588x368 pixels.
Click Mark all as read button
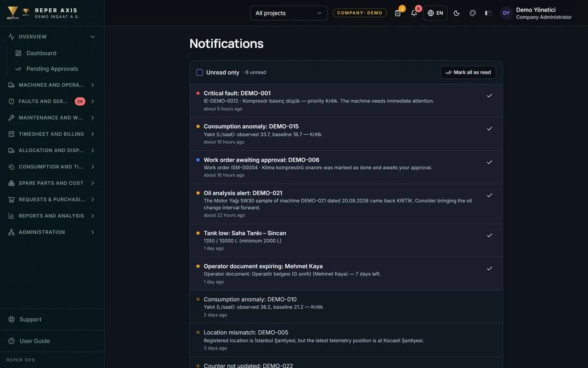click(468, 72)
